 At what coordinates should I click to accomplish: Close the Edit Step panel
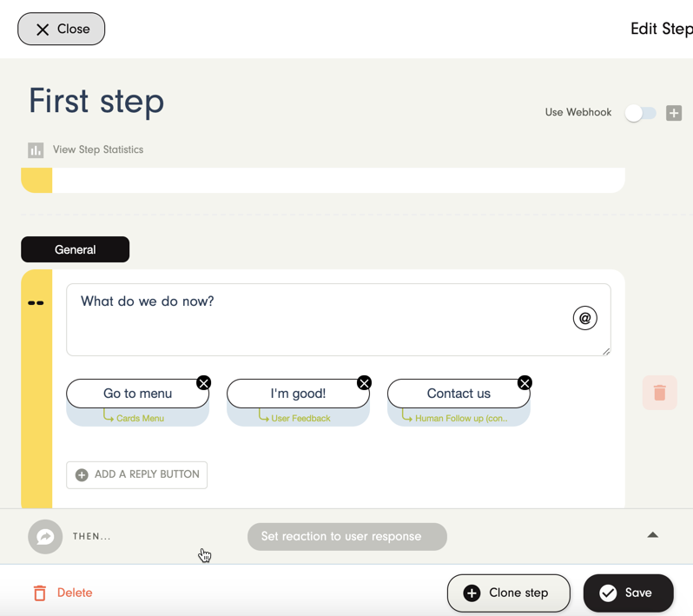[61, 29]
